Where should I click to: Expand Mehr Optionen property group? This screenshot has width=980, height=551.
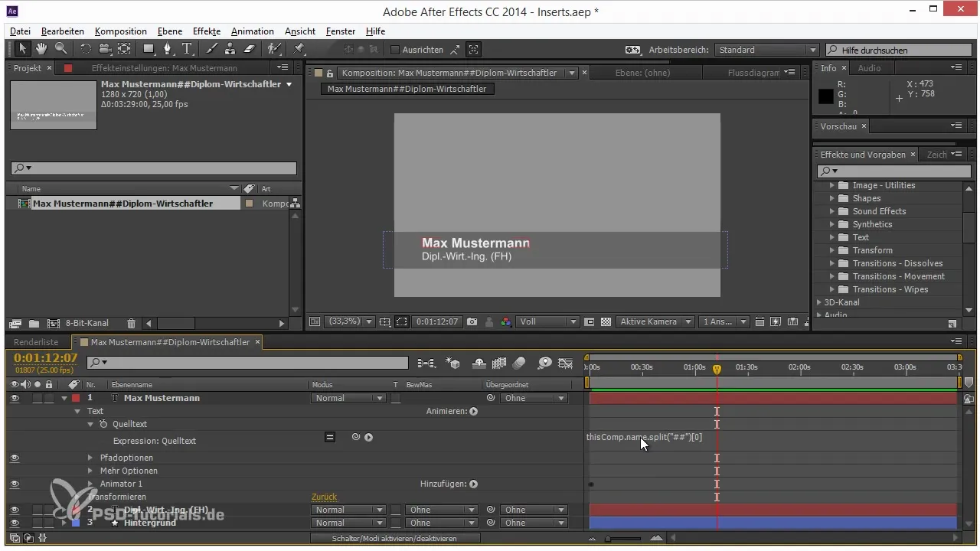pos(90,471)
